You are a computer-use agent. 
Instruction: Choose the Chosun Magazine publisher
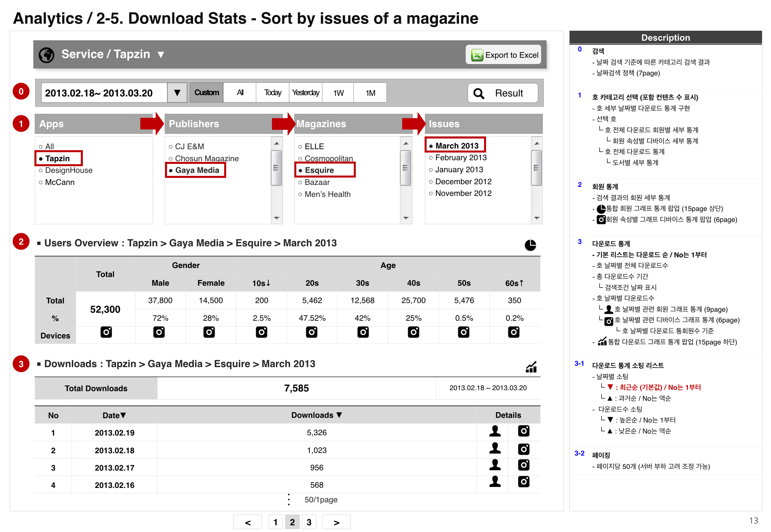coord(204,159)
